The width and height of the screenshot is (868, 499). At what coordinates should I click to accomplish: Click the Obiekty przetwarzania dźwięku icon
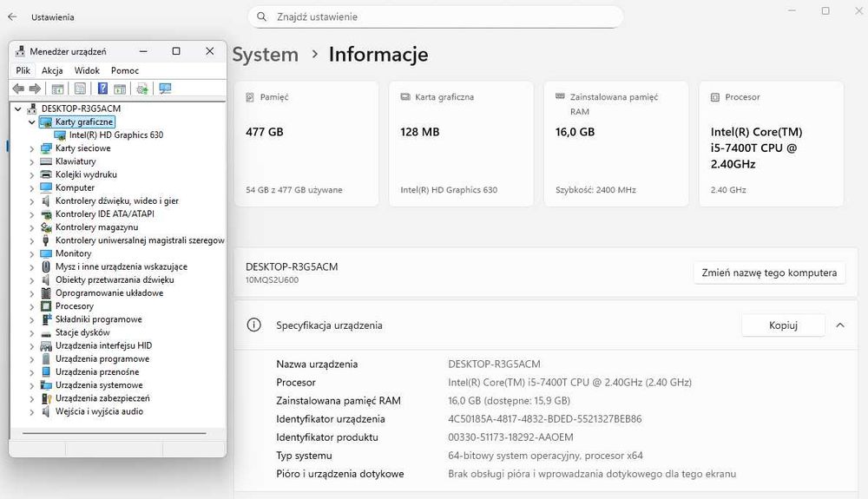(46, 280)
